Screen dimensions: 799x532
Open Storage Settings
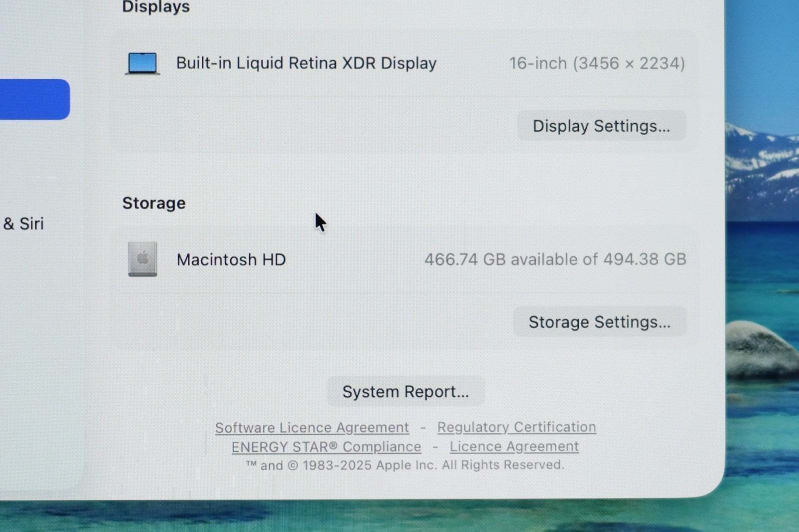pyautogui.click(x=599, y=322)
